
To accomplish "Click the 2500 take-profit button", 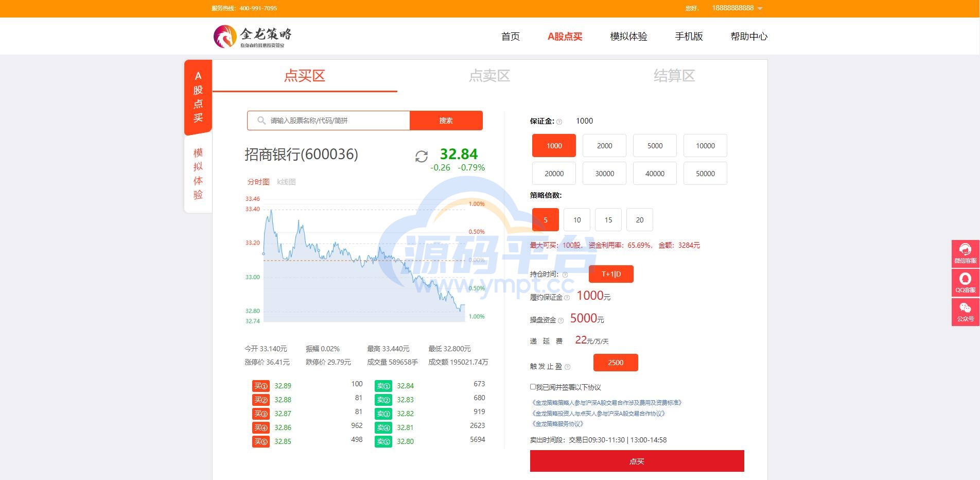I will 616,363.
